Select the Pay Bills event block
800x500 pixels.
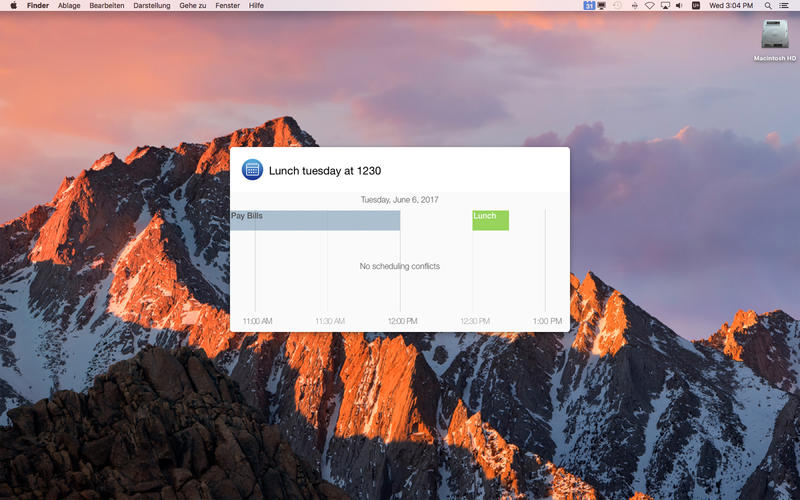[315, 220]
